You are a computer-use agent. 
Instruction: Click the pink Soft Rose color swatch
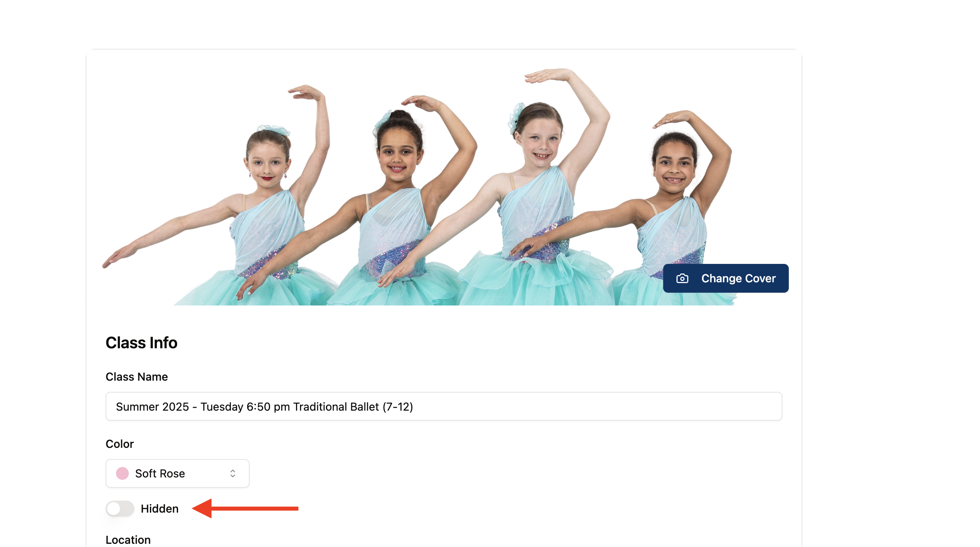122,473
